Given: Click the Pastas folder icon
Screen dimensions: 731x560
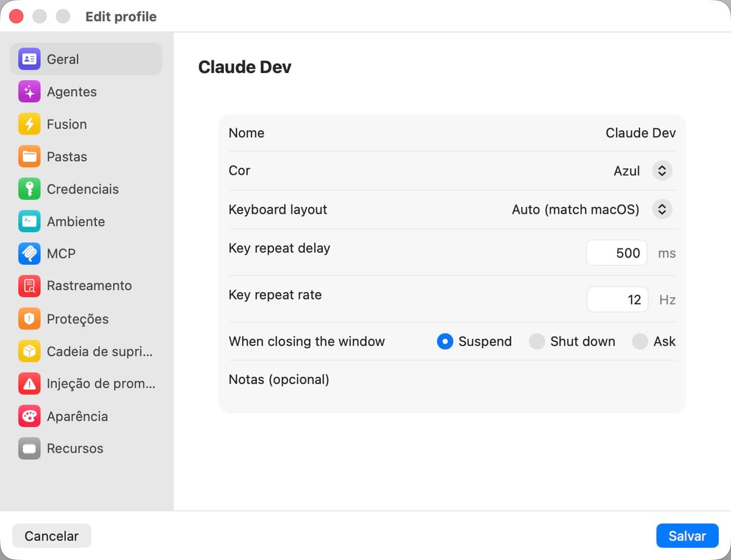Looking at the screenshot, I should pos(29,156).
